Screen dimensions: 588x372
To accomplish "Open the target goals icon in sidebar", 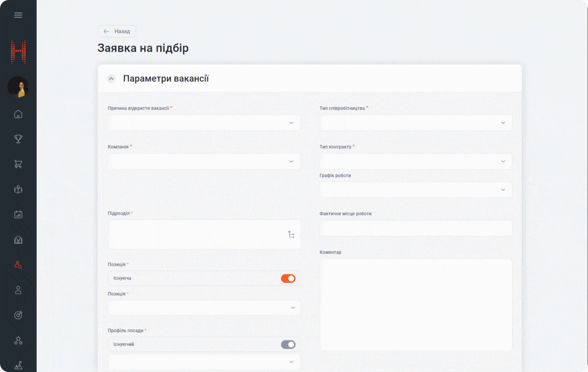I will click(x=18, y=315).
